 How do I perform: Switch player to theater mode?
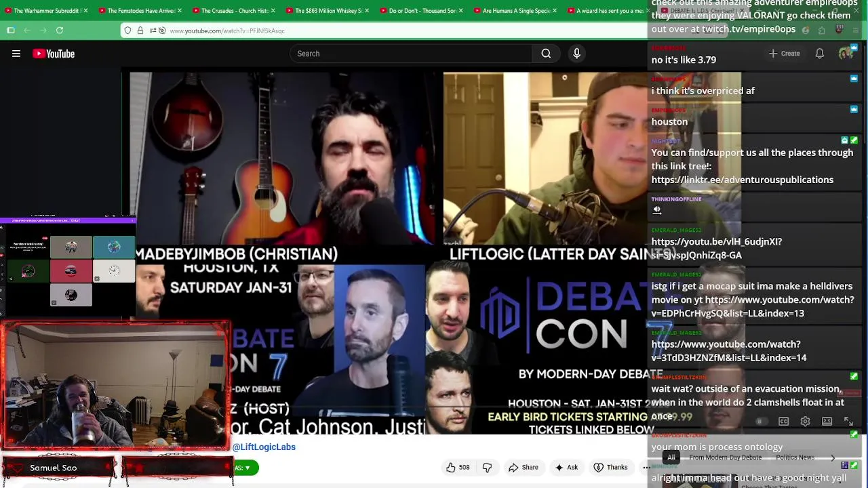[x=827, y=422]
